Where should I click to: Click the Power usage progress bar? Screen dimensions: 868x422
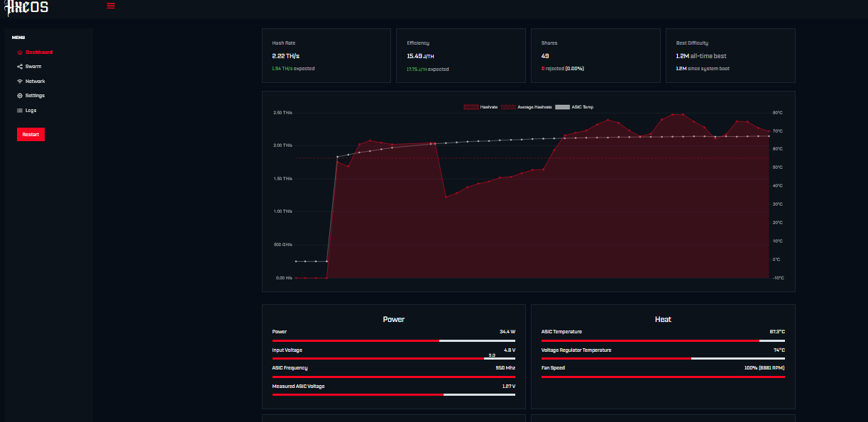pos(393,340)
